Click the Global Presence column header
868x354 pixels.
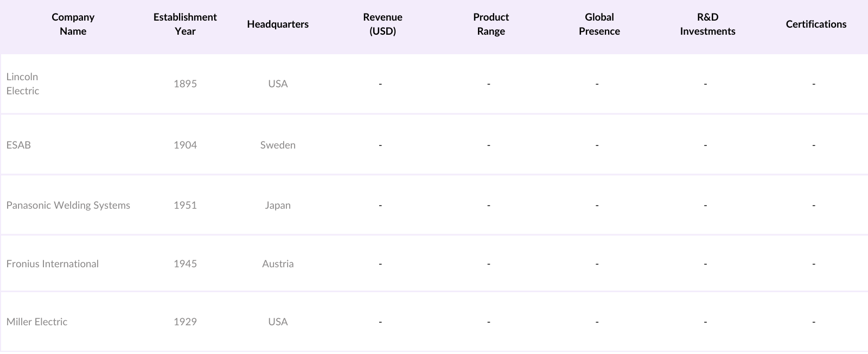click(x=599, y=24)
